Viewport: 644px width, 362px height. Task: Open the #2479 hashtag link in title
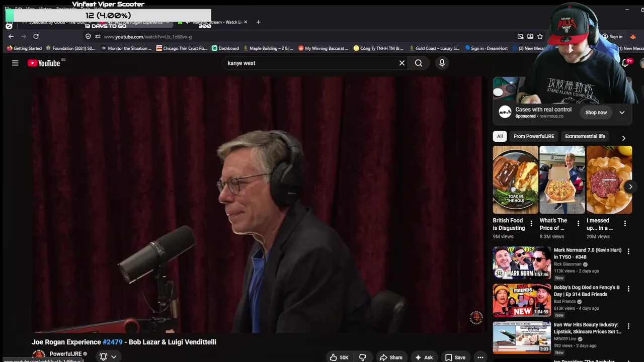point(113,342)
